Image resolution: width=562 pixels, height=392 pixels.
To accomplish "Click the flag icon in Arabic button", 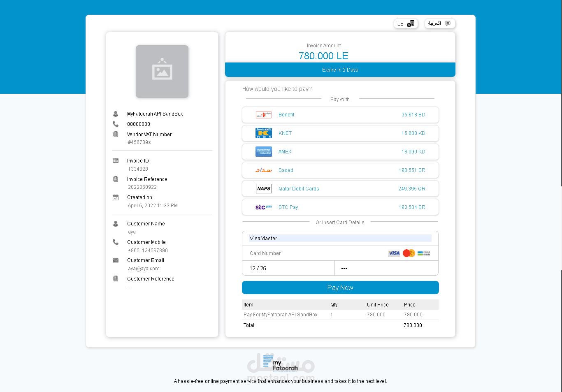I will pos(448,23).
